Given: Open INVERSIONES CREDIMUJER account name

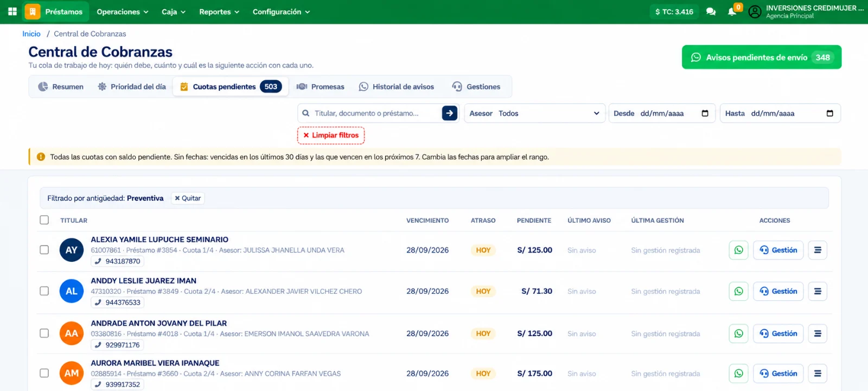Looking at the screenshot, I should point(815,8).
